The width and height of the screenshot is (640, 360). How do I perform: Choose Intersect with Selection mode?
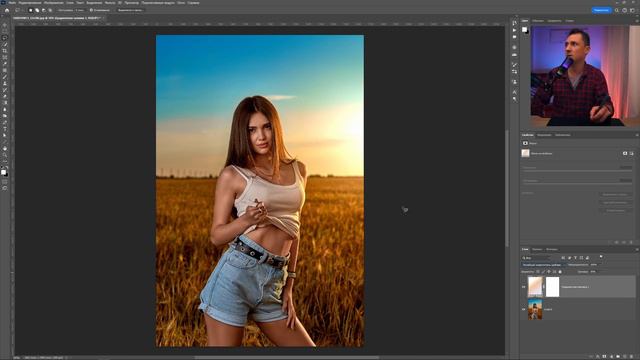(50, 10)
